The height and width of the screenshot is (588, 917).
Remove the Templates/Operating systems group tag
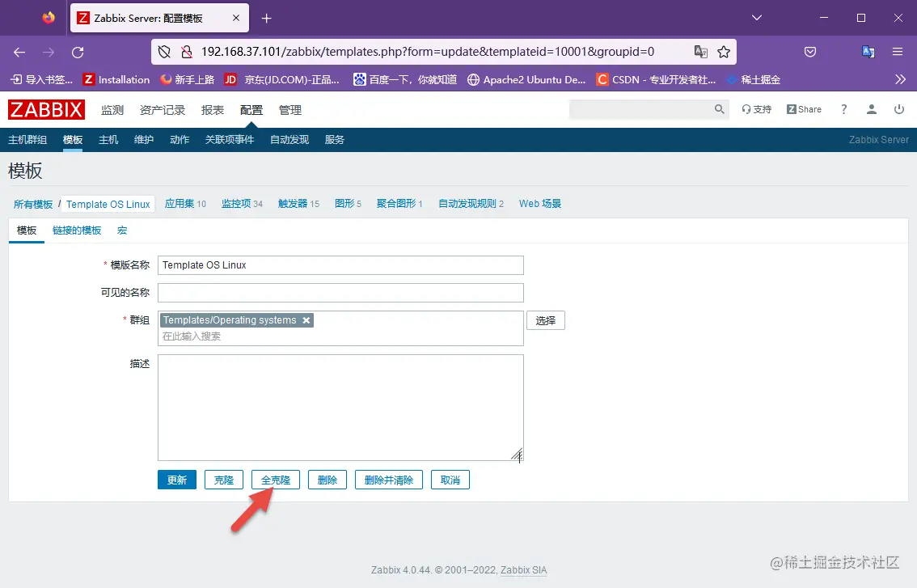(306, 319)
